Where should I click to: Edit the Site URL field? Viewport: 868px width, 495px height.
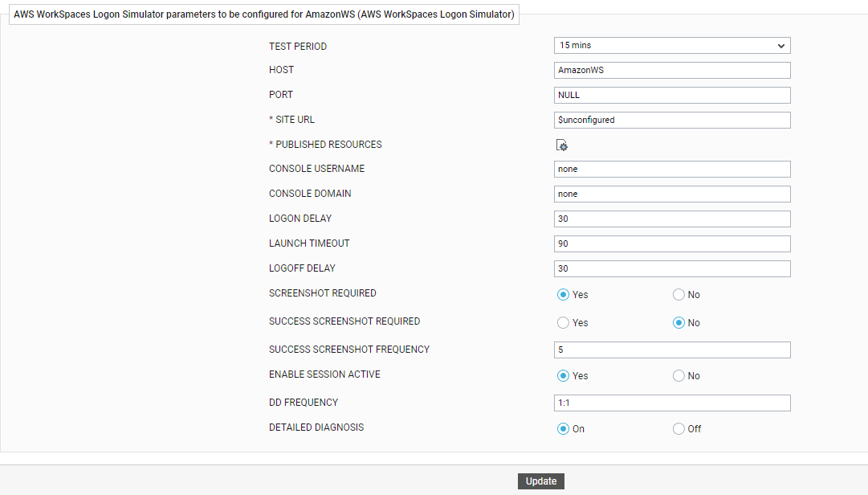pos(672,121)
